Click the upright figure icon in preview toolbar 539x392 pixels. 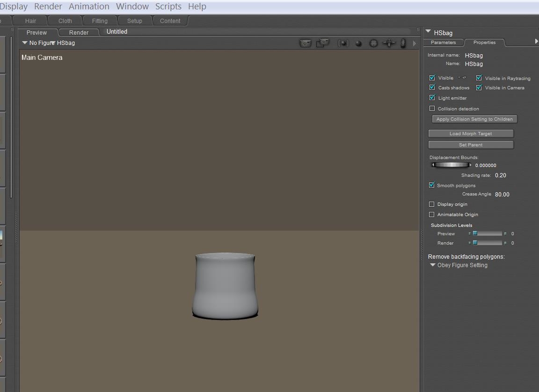[x=403, y=43]
